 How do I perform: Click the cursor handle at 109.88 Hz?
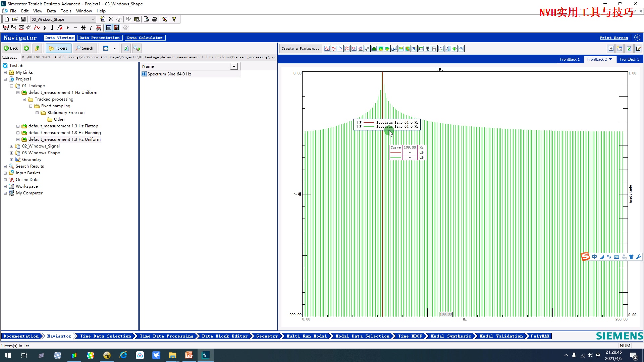440,70
